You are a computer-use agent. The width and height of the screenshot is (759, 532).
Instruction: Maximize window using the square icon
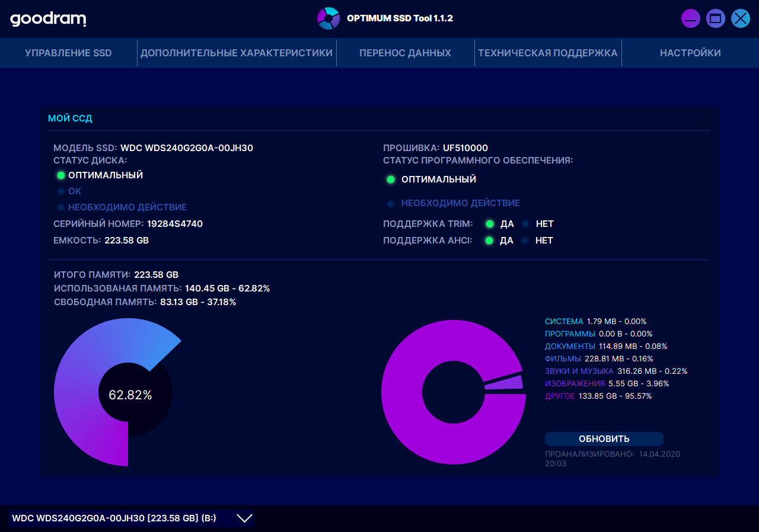coord(716,18)
